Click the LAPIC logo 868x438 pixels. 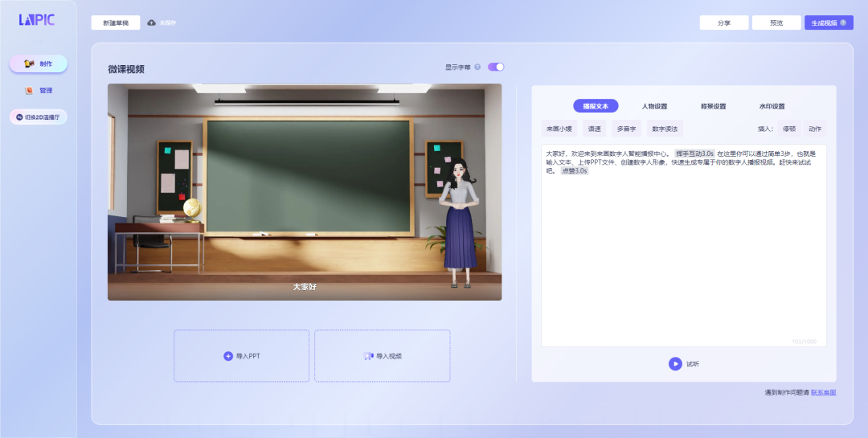[x=37, y=20]
